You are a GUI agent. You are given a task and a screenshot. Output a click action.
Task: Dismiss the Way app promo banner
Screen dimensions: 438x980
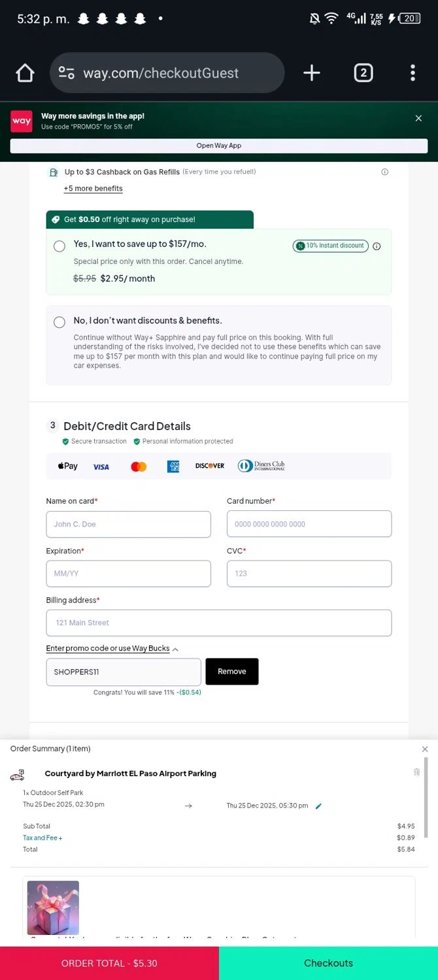418,118
